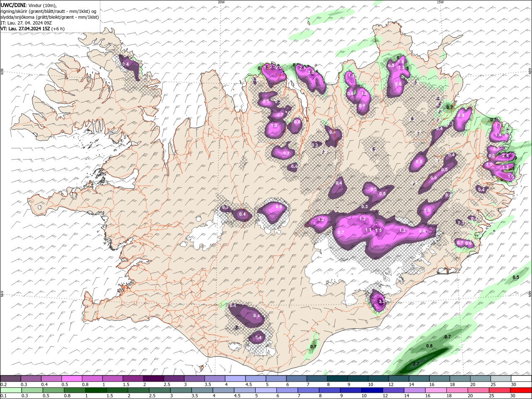532x399 pixels.
Task: Click the 0.1 label under the lower legend row
Action: tap(3, 396)
